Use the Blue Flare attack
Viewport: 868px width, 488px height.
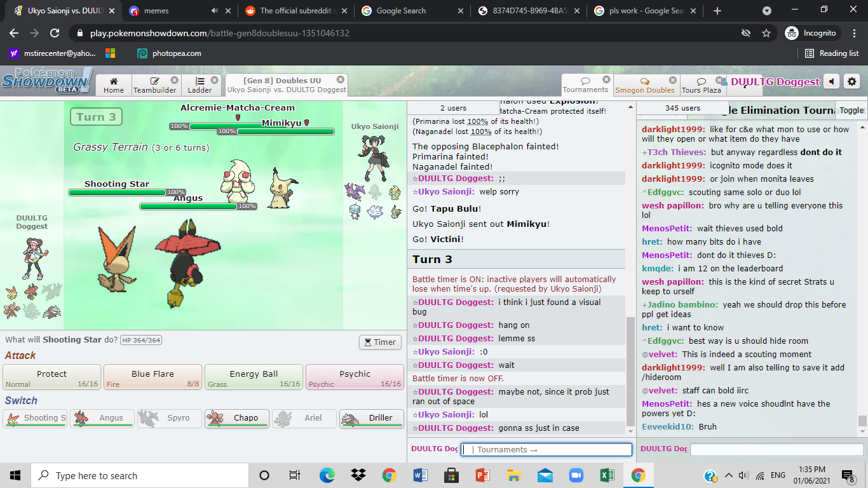pos(153,377)
